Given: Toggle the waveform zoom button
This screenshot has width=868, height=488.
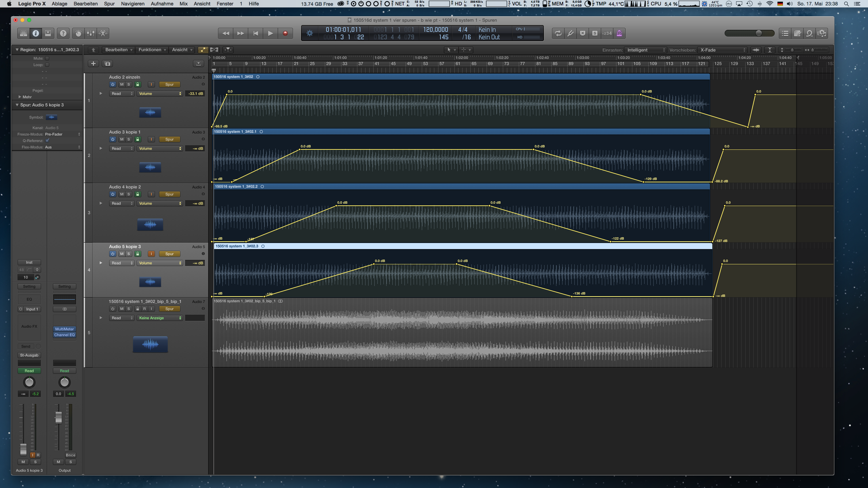Looking at the screenshot, I should click(756, 50).
